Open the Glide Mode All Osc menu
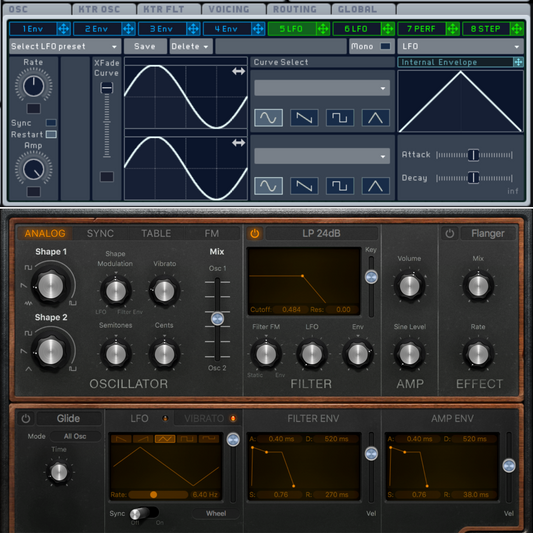The height and width of the screenshot is (533, 533). (75, 436)
